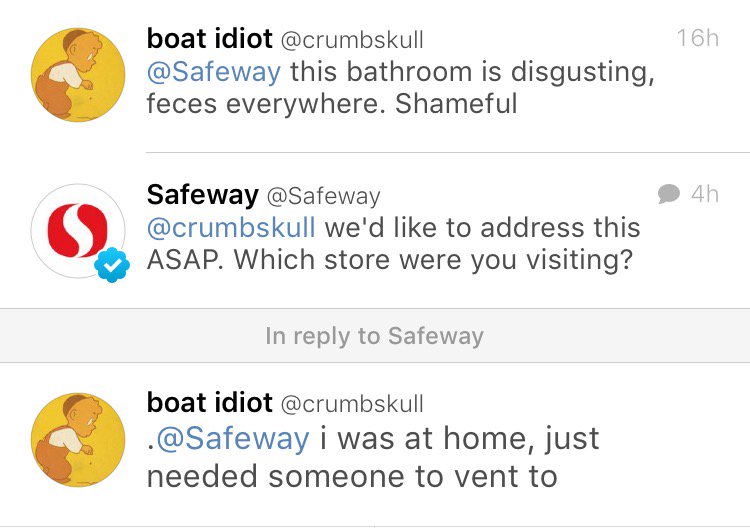
Task: Tap the 16h timestamp
Action: click(698, 38)
